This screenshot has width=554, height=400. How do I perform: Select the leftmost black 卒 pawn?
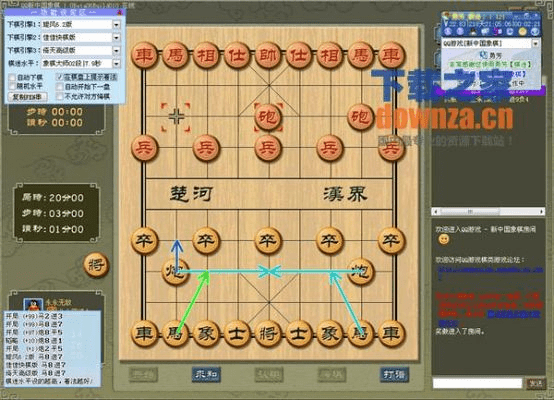pyautogui.click(x=145, y=241)
